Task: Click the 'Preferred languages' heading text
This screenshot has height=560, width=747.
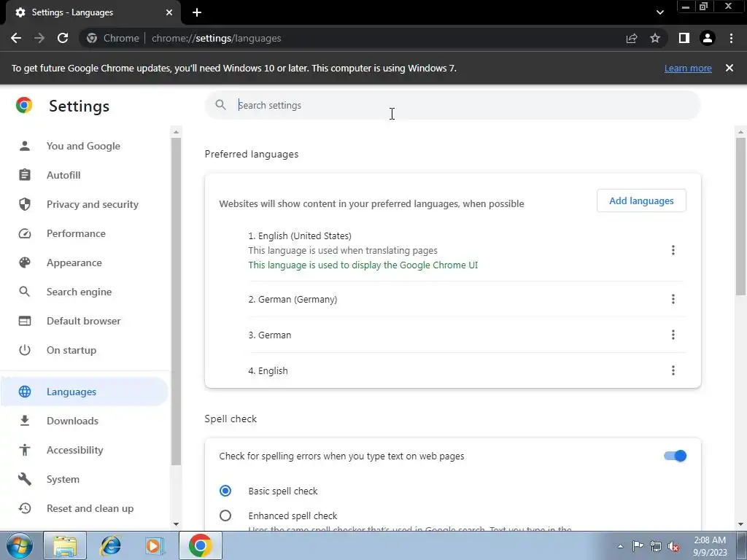Action: (x=252, y=155)
